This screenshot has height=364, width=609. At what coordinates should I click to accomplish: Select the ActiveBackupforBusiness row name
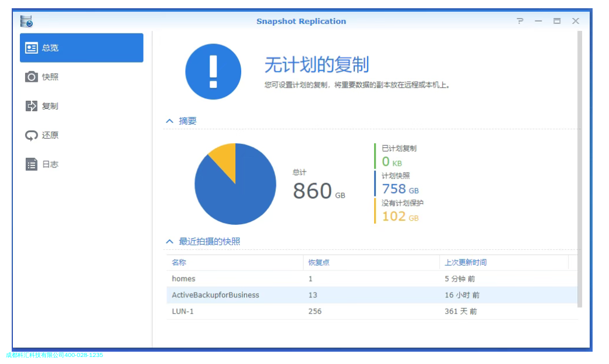tap(215, 295)
